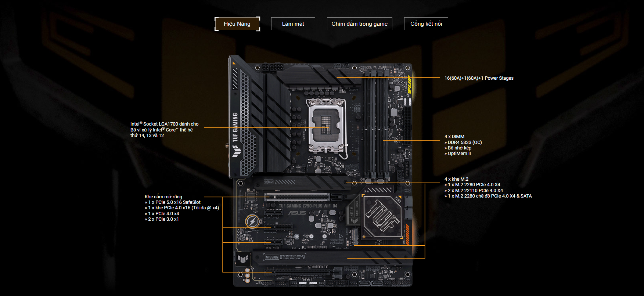Click the 4 x khe M.2 heading
The height and width of the screenshot is (296, 644).
pos(457,179)
